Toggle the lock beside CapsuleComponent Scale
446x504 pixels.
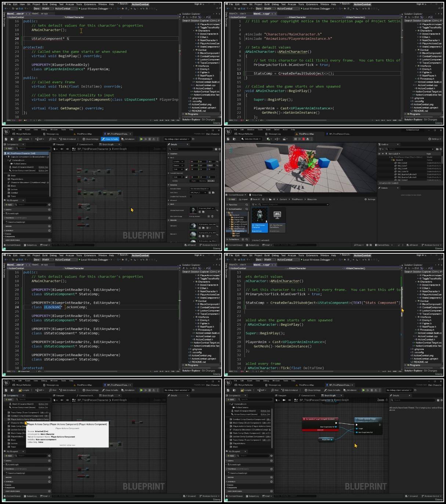187,177
